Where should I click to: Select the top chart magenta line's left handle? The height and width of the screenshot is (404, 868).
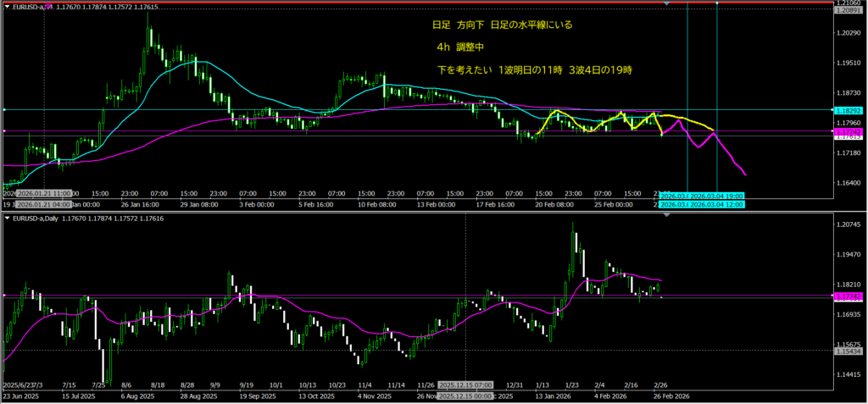pyautogui.click(x=3, y=131)
